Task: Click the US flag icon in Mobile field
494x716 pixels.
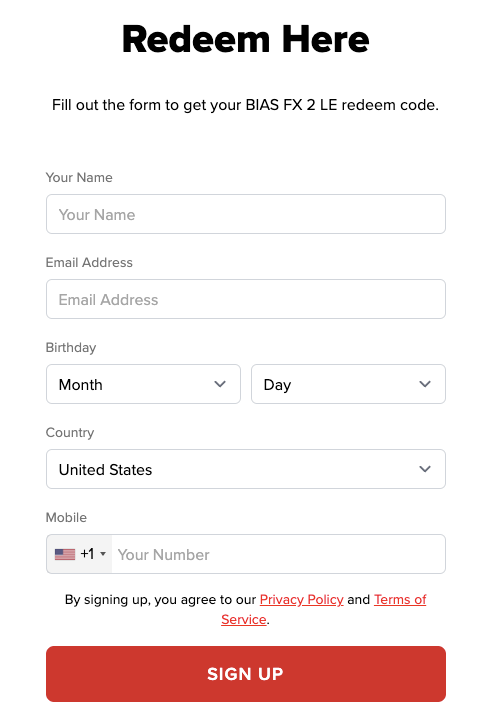Action: click(65, 554)
